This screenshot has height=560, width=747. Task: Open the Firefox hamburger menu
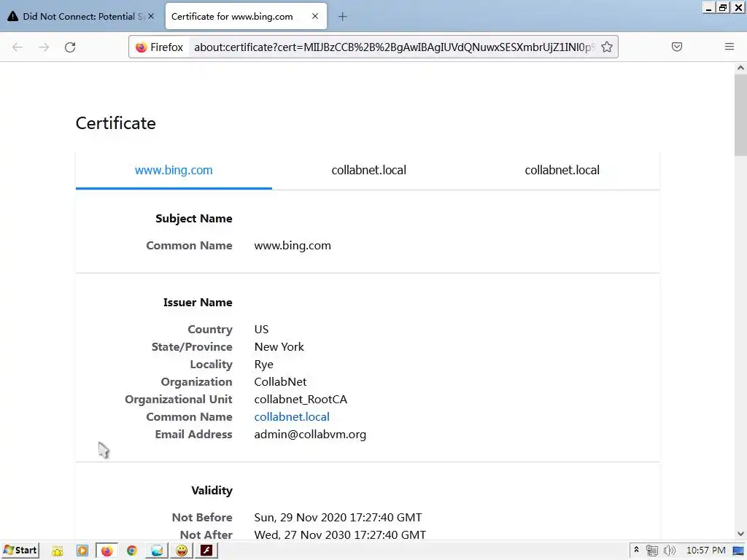tap(729, 47)
